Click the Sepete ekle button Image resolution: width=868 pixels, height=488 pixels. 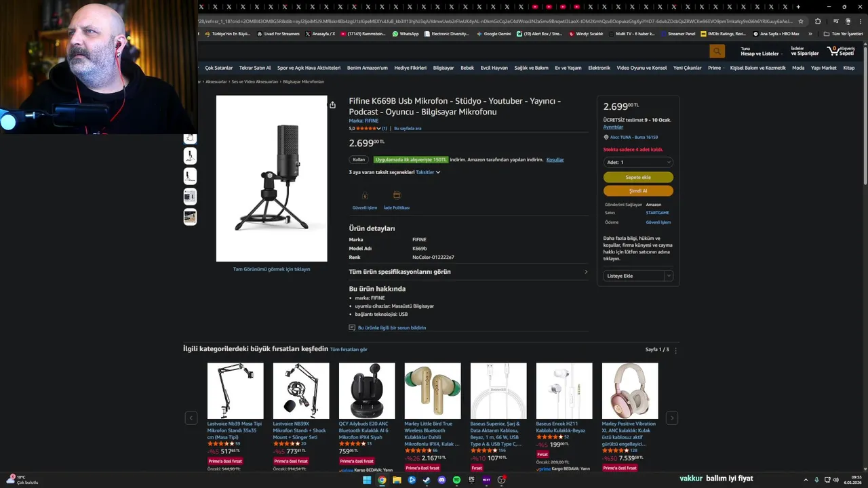tap(638, 177)
